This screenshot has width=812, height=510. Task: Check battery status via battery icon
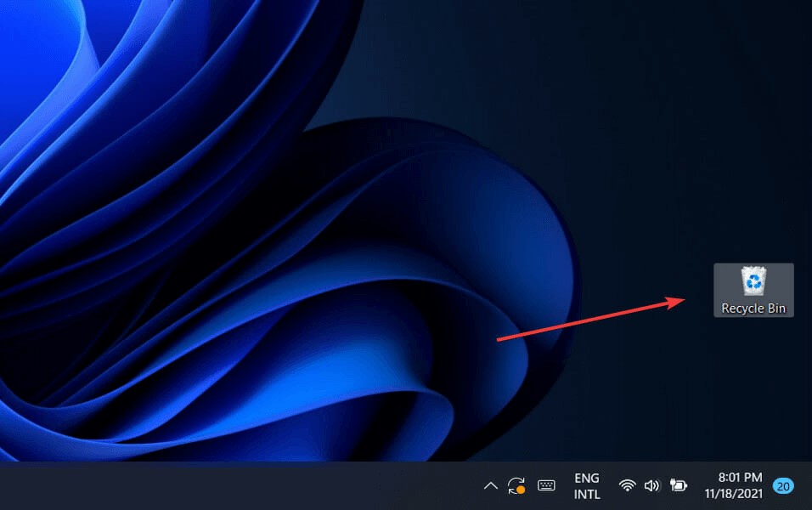tap(677, 485)
